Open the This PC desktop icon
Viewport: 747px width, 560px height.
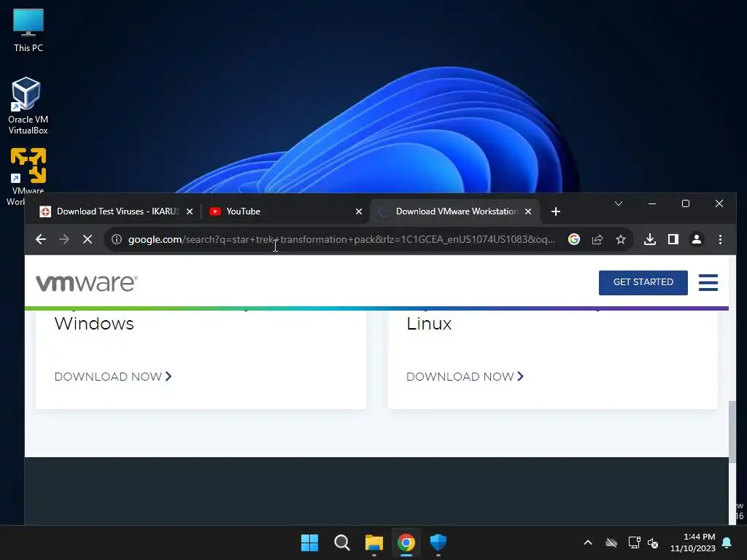point(28,31)
